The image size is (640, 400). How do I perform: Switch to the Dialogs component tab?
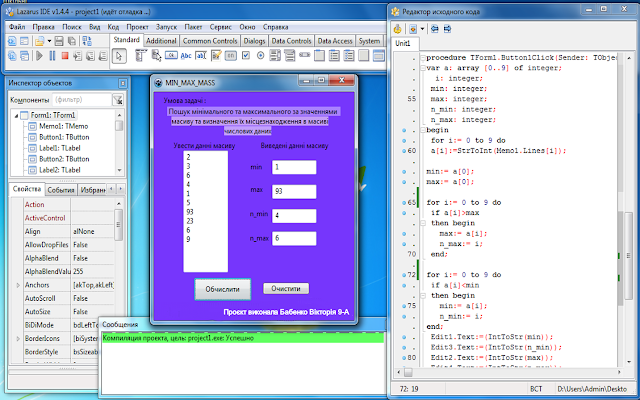(254, 40)
